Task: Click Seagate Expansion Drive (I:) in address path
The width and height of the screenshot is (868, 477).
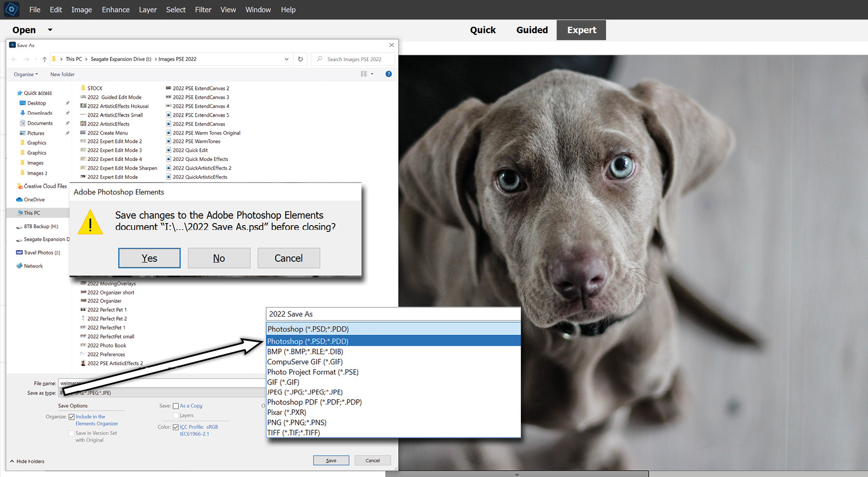Action: click(x=121, y=59)
